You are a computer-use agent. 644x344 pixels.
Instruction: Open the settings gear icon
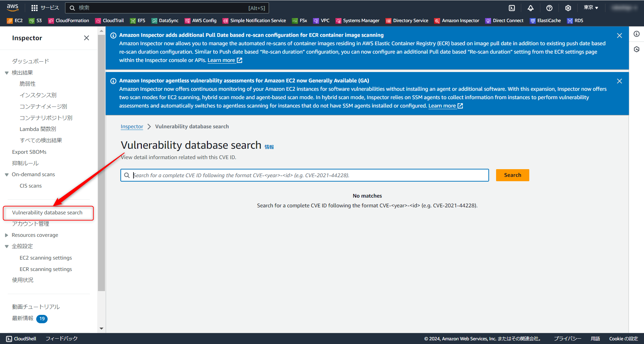click(568, 8)
